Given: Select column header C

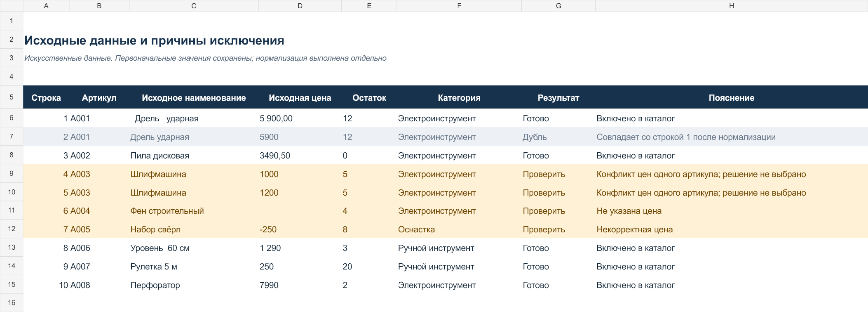Looking at the screenshot, I should [194, 6].
